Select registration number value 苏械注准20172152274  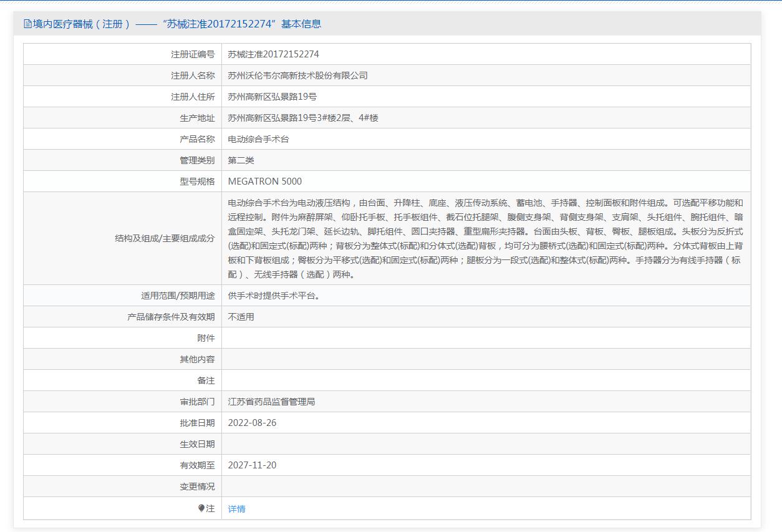[273, 54]
